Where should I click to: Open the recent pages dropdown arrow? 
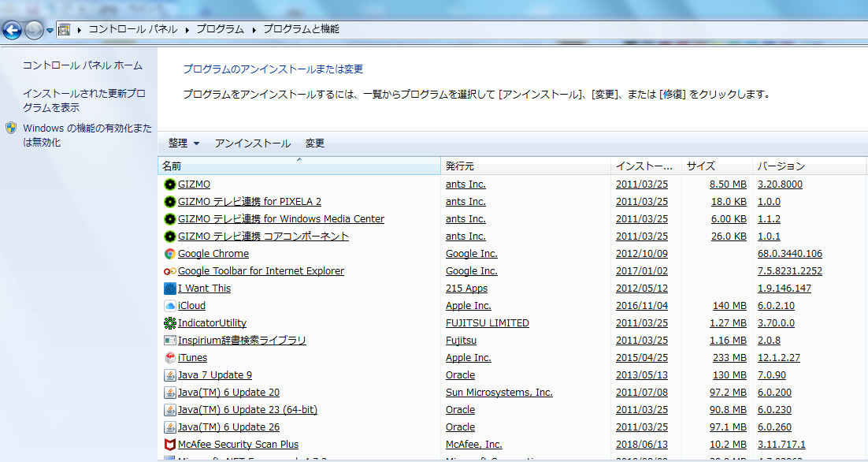(x=50, y=31)
